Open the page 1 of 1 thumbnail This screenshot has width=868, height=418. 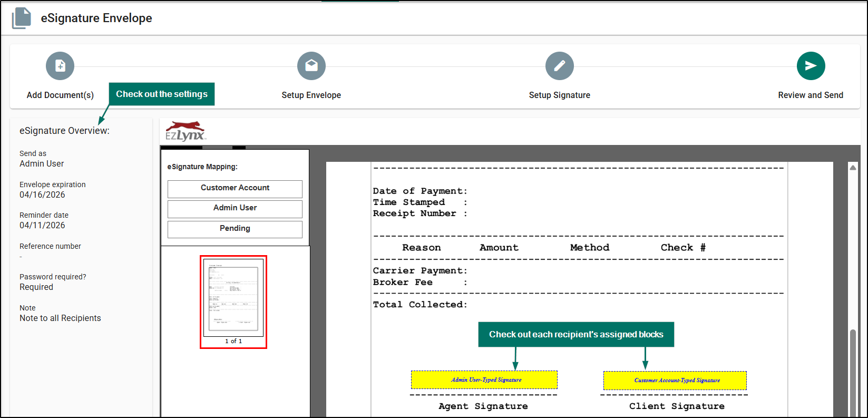233,302
